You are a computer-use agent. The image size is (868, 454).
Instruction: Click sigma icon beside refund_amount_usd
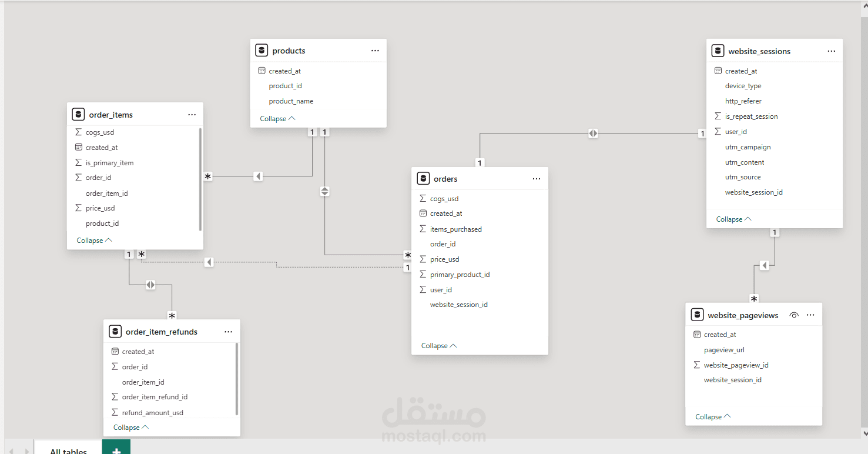click(x=115, y=412)
